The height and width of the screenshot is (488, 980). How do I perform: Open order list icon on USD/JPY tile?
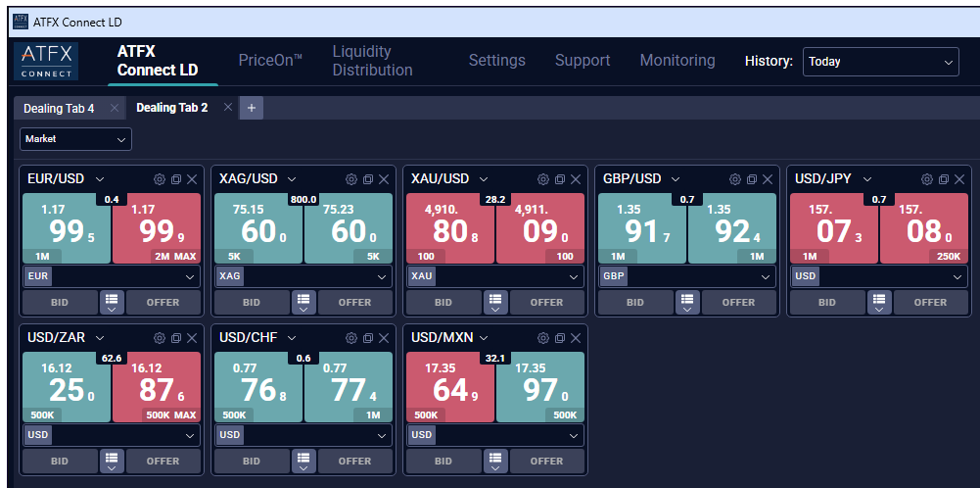(x=878, y=300)
